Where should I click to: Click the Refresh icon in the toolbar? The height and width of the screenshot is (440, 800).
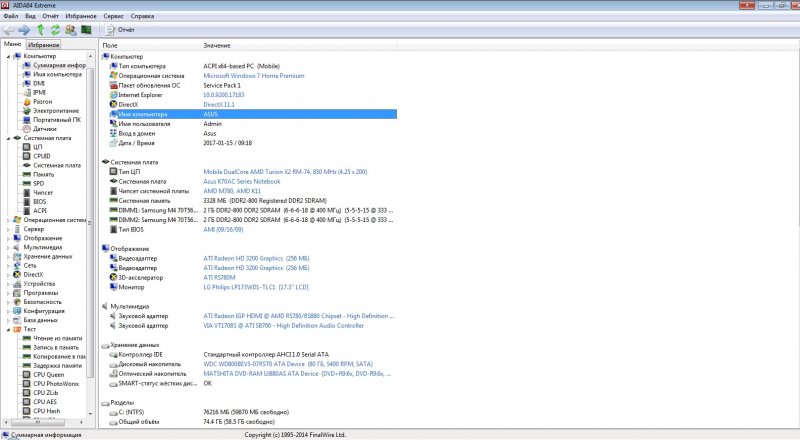pos(55,30)
